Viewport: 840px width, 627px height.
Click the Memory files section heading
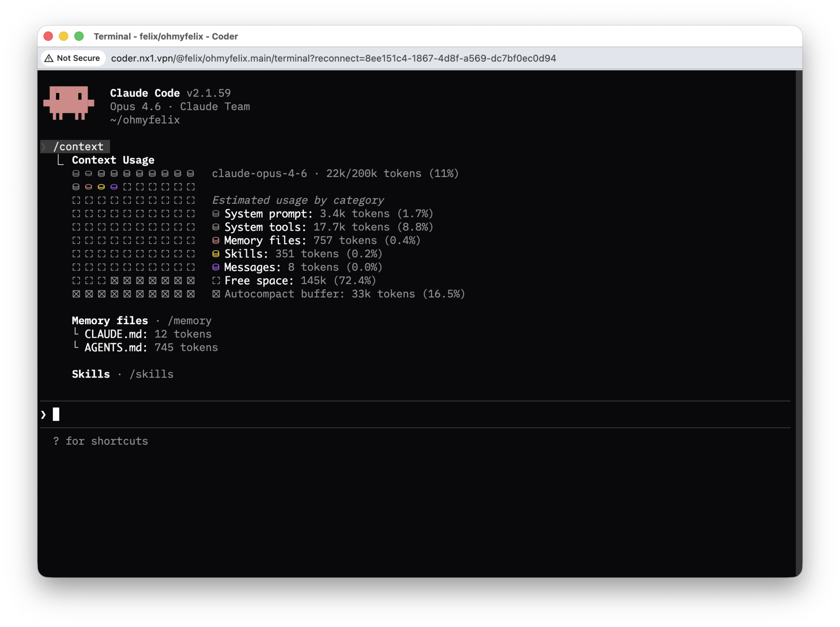[x=110, y=321]
